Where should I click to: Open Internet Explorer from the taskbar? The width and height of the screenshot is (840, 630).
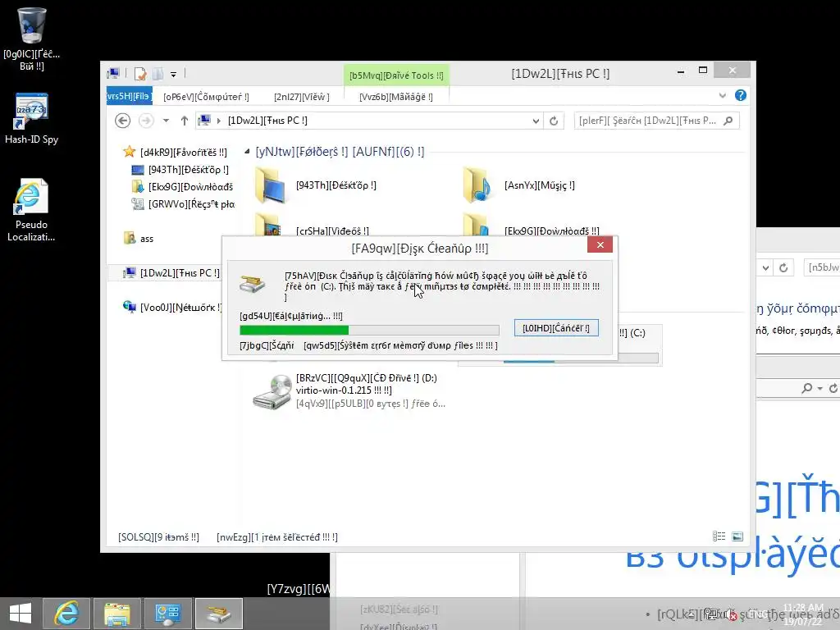pyautogui.click(x=66, y=613)
